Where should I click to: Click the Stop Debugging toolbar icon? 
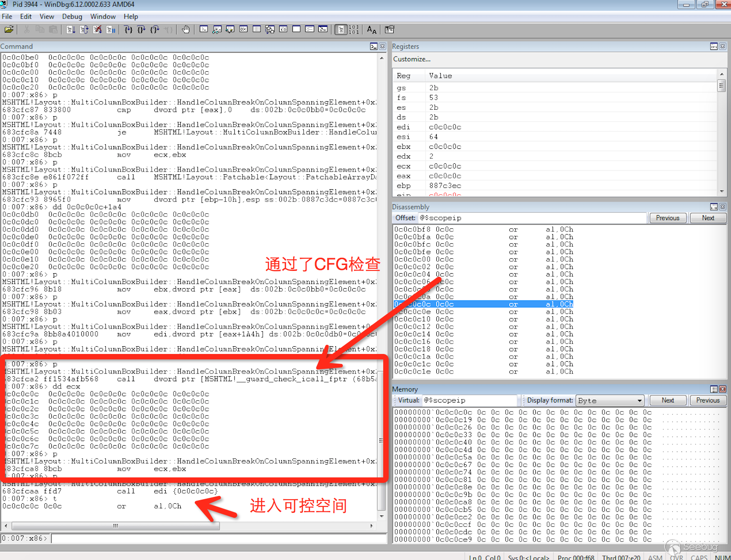point(97,29)
